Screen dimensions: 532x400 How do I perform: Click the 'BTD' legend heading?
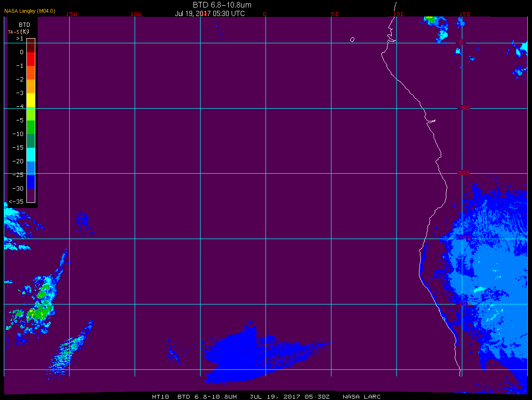point(24,25)
